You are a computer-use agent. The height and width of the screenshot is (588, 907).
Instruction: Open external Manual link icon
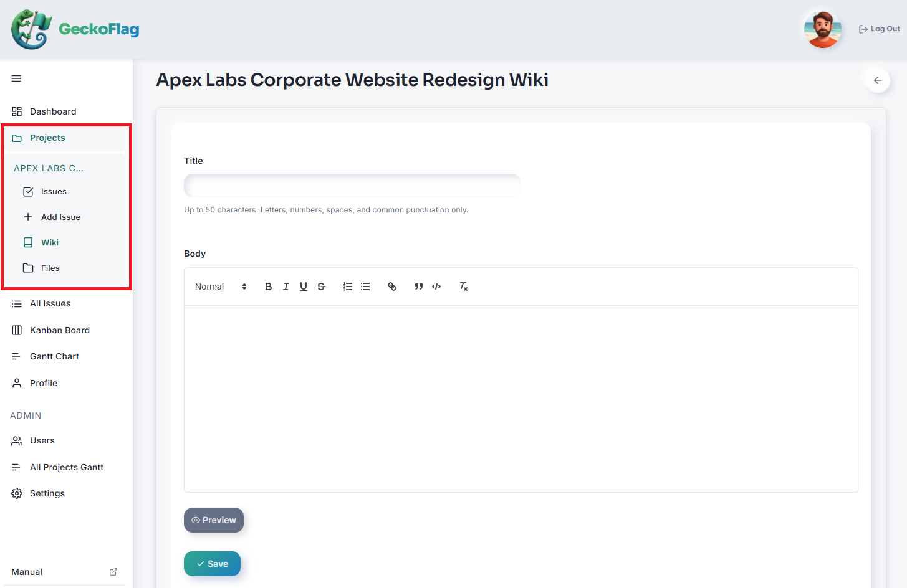point(113,572)
